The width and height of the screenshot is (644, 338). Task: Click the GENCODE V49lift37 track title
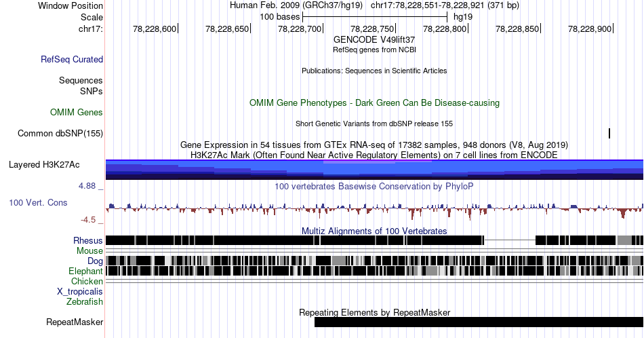(374, 40)
